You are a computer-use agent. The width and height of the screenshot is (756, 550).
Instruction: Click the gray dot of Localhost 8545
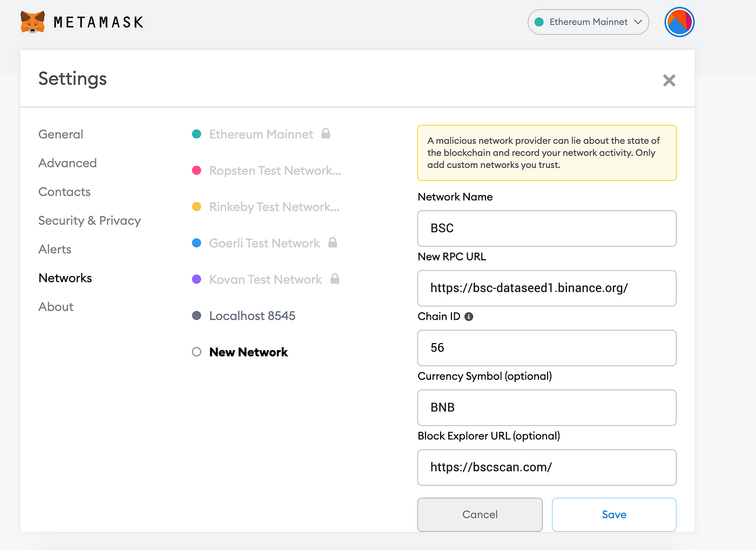coord(197,316)
